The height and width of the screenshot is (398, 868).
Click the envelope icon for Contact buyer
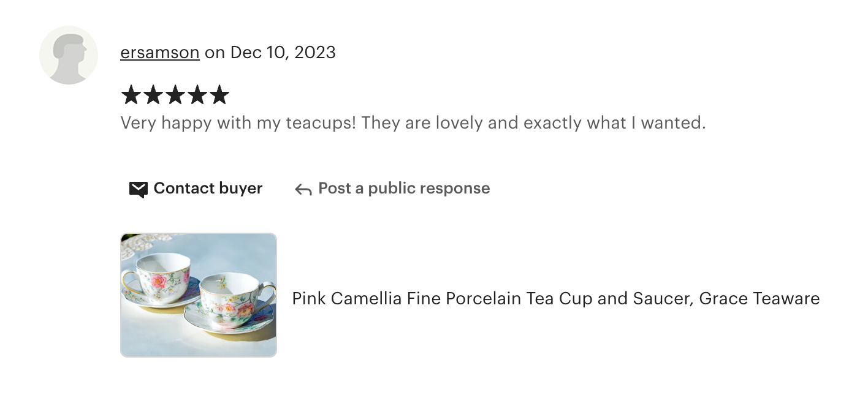139,189
